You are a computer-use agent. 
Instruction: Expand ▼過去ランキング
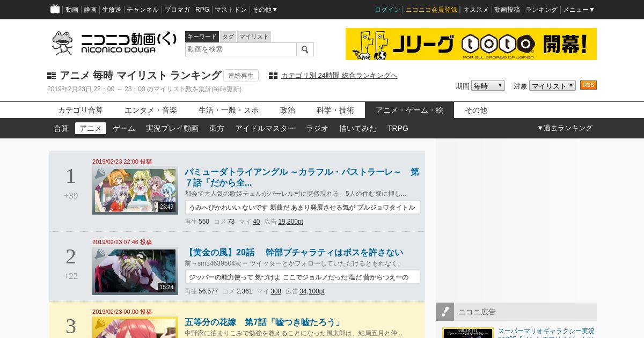[x=565, y=128]
